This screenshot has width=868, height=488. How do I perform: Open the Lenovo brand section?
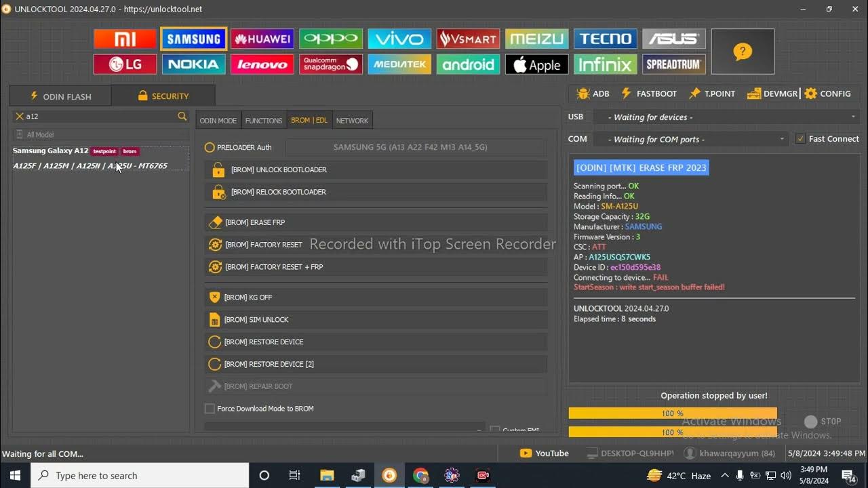(x=262, y=64)
